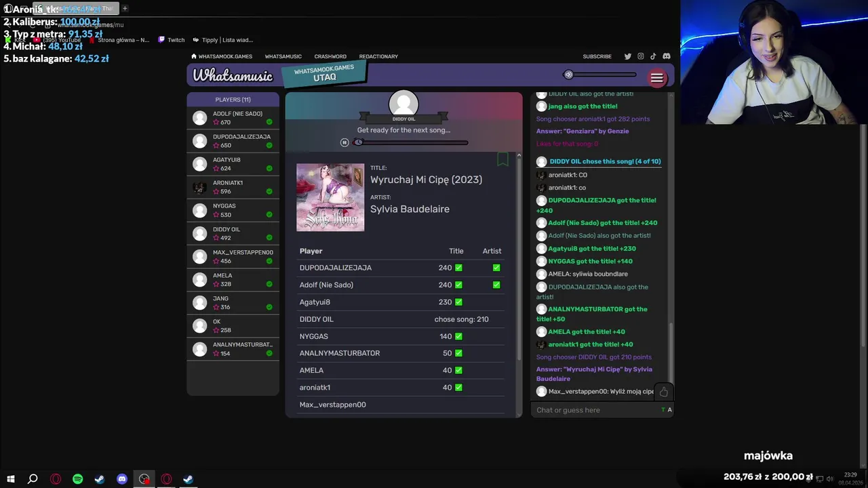The image size is (868, 488).
Task: Open the first Steam taskbar icon
Action: (100, 479)
